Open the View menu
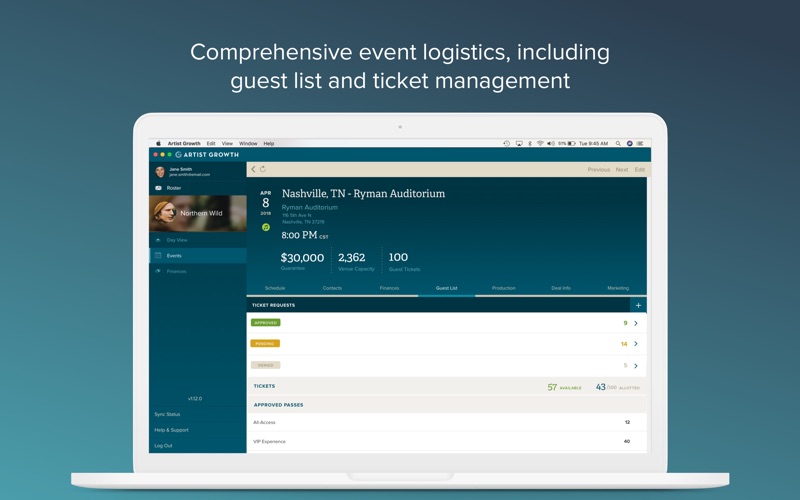Image resolution: width=800 pixels, height=500 pixels. pyautogui.click(x=227, y=143)
